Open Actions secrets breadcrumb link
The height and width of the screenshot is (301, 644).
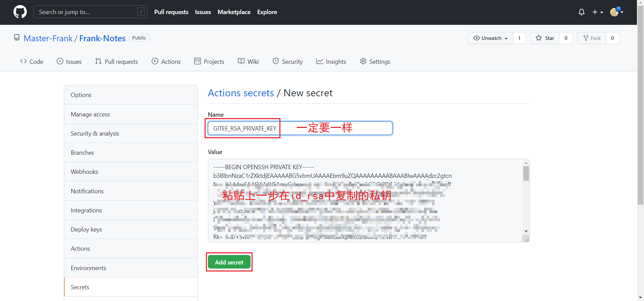click(x=241, y=93)
